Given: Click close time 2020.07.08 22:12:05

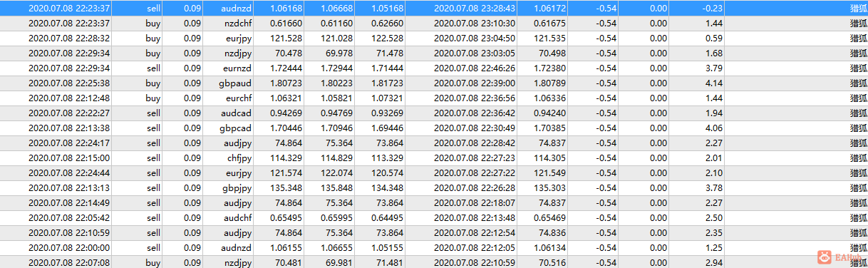Looking at the screenshot, I should [475, 248].
